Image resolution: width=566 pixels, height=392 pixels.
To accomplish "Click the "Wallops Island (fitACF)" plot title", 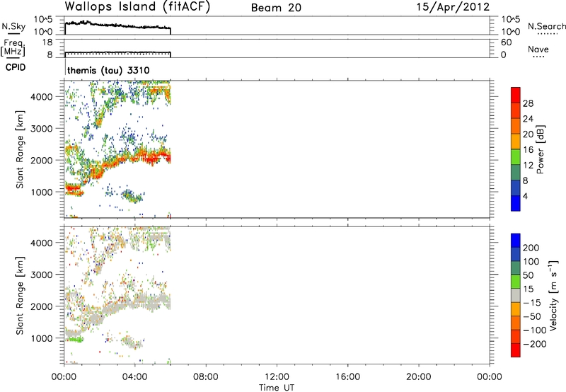I will [x=137, y=6].
